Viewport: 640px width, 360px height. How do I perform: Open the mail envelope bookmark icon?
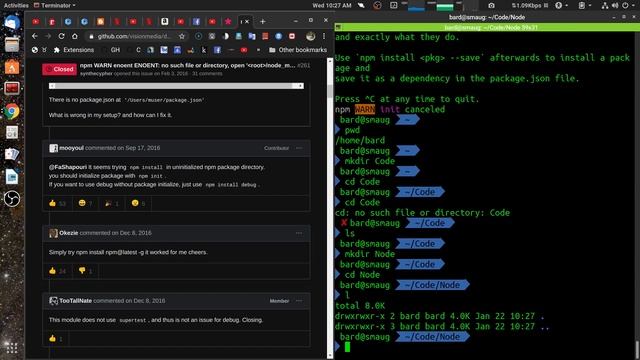(x=164, y=50)
